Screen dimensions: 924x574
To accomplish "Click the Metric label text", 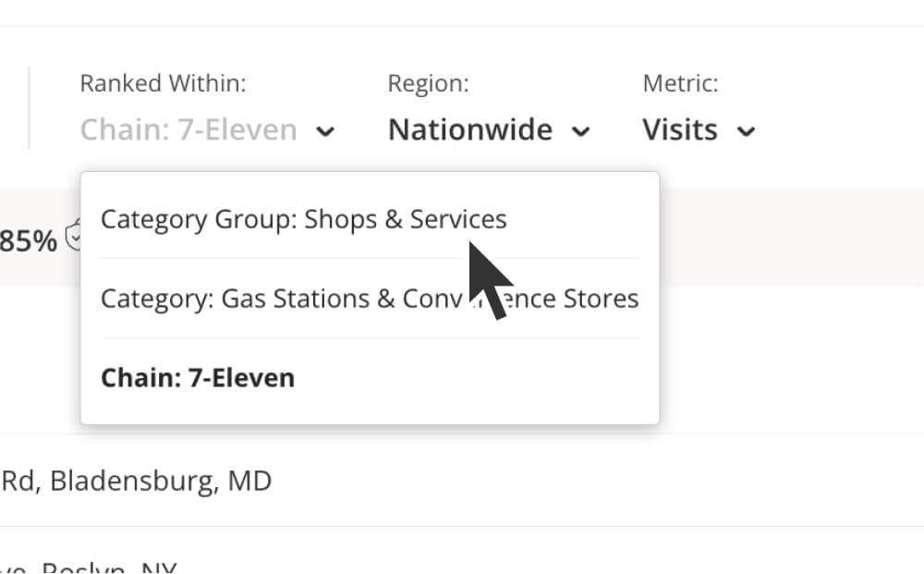I will 680,83.
